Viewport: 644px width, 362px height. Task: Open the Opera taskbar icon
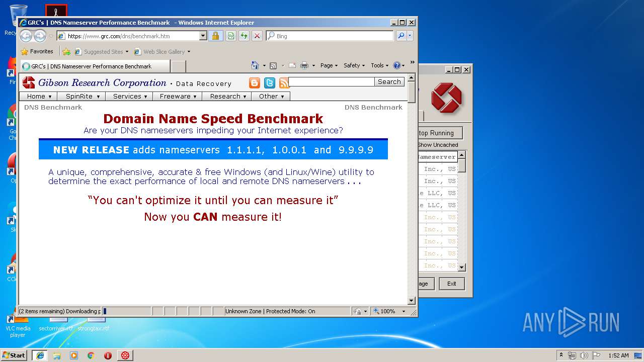tap(108, 355)
